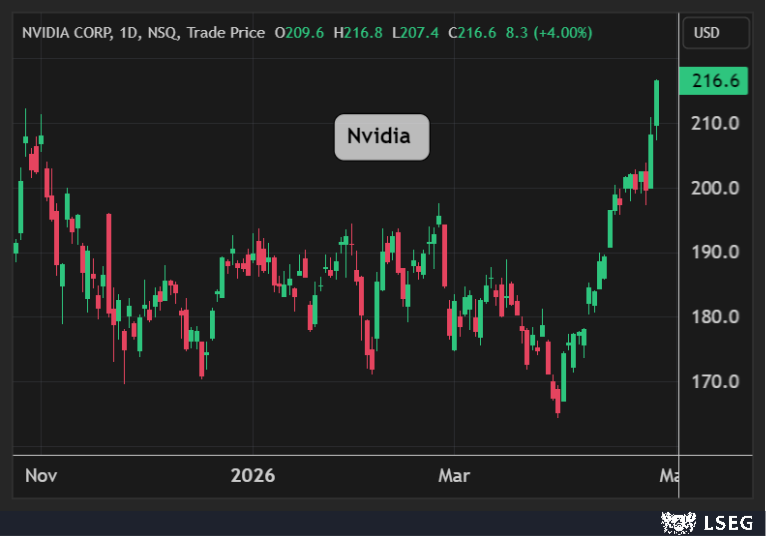Image resolution: width=766 pixels, height=536 pixels.
Task: Click the Mar label on time axis
Action: tap(454, 475)
